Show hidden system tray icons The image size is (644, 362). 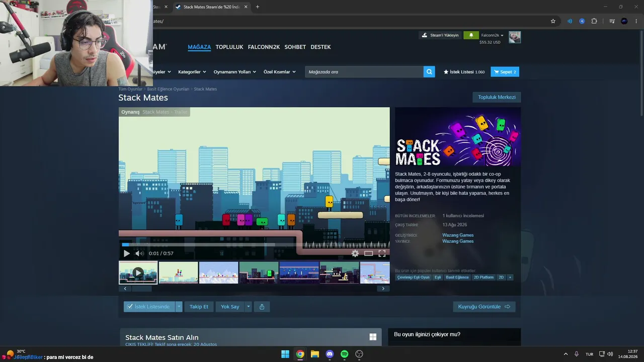click(566, 354)
